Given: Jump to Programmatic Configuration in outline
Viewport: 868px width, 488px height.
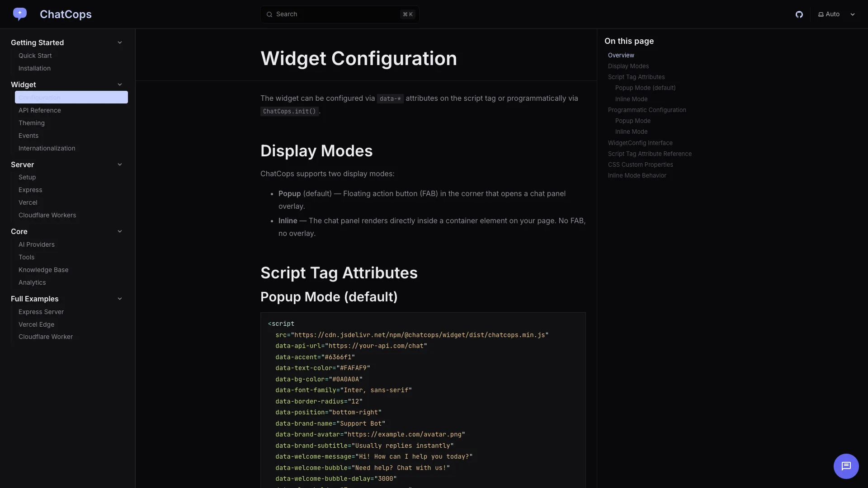Looking at the screenshot, I should [x=647, y=110].
